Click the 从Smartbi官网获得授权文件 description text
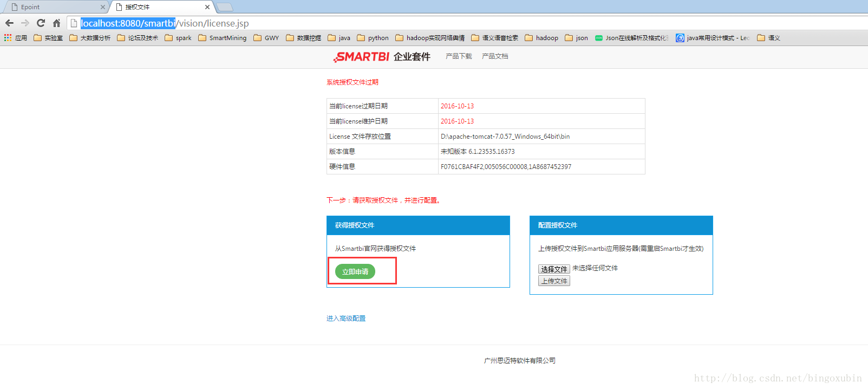868x389 pixels. (x=375, y=249)
